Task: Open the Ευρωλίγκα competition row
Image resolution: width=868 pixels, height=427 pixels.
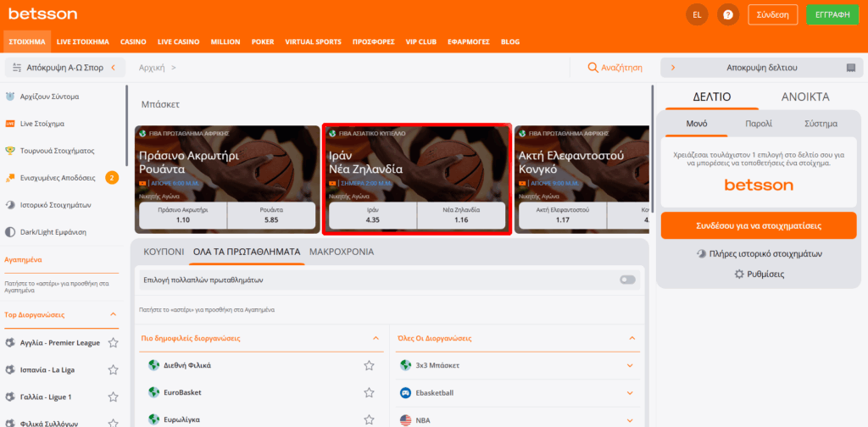Action: coord(261,419)
